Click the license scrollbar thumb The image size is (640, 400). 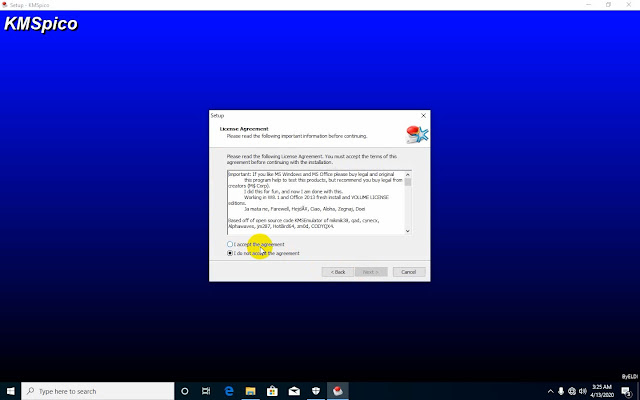(407, 182)
